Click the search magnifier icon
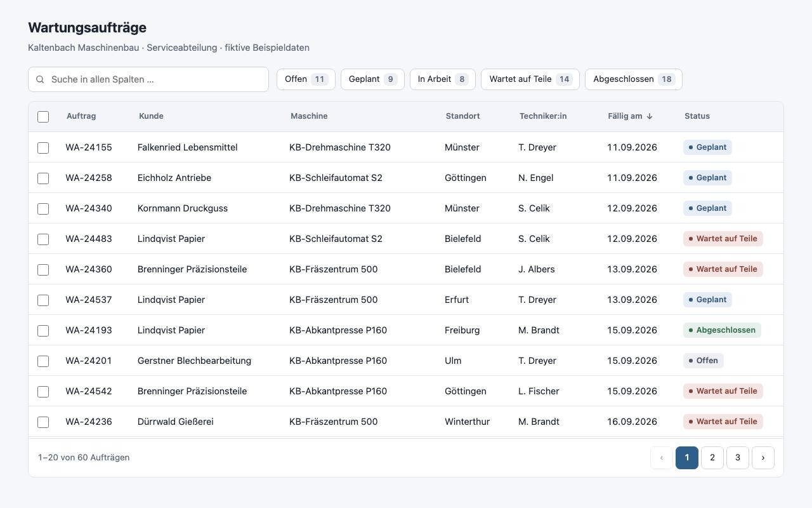812x508 pixels. tap(40, 79)
